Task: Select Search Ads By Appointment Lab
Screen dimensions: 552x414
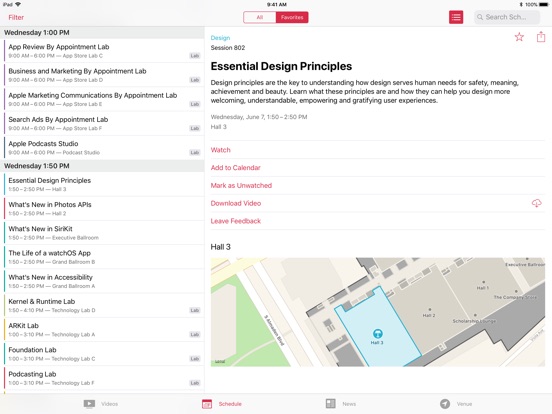Action: (102, 124)
